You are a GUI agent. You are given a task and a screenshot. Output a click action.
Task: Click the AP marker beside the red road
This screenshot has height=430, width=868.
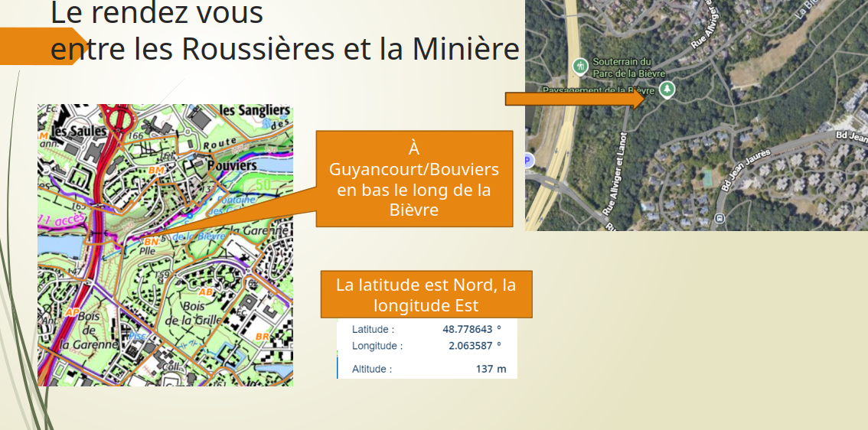[73, 312]
